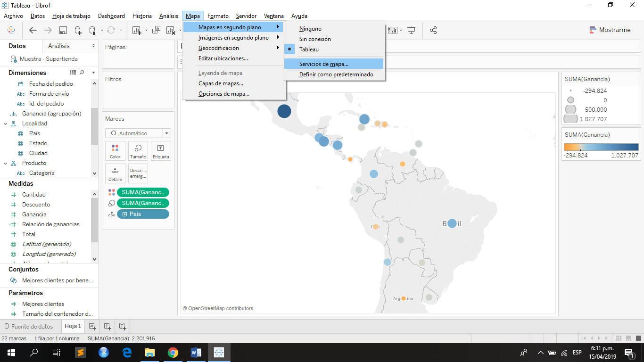Viewport: 644px width, 362px height.
Task: Enter presentation mode from the toolbar
Action: [x=412, y=30]
